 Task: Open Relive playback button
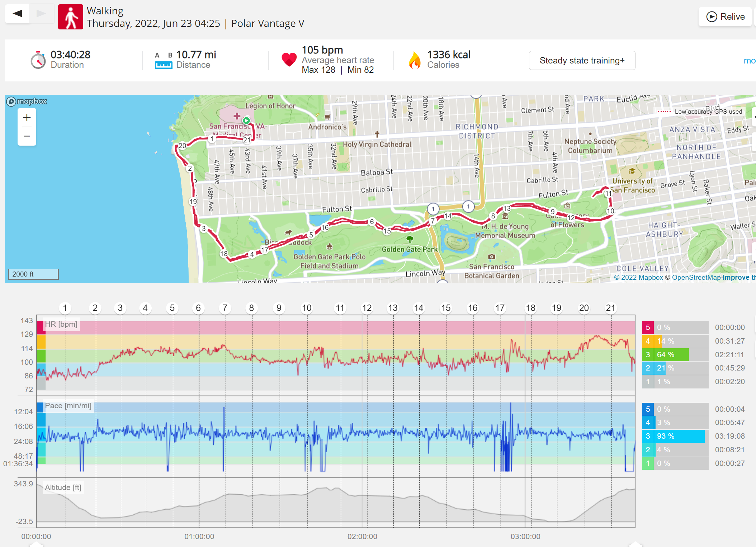[725, 16]
